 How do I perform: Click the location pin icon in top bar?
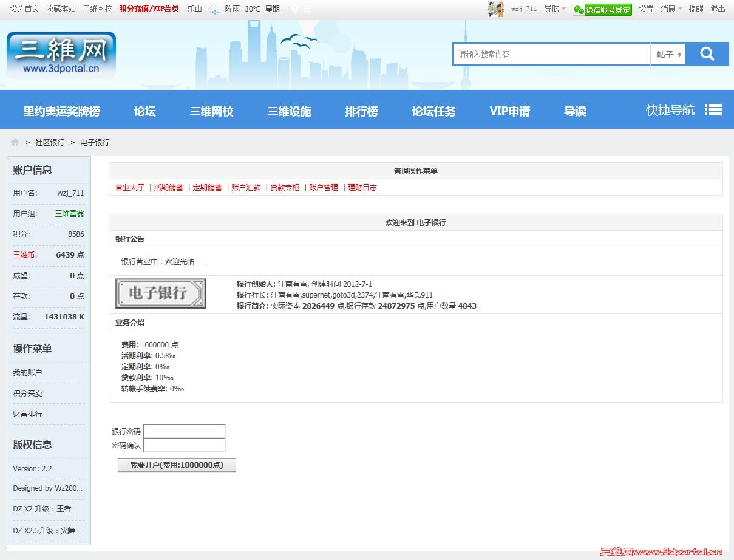tap(295, 9)
